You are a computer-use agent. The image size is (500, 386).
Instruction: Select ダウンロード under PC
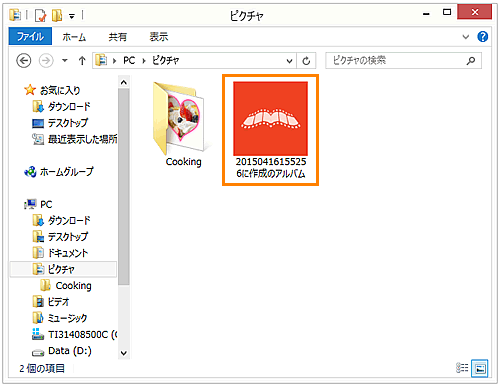(x=69, y=220)
